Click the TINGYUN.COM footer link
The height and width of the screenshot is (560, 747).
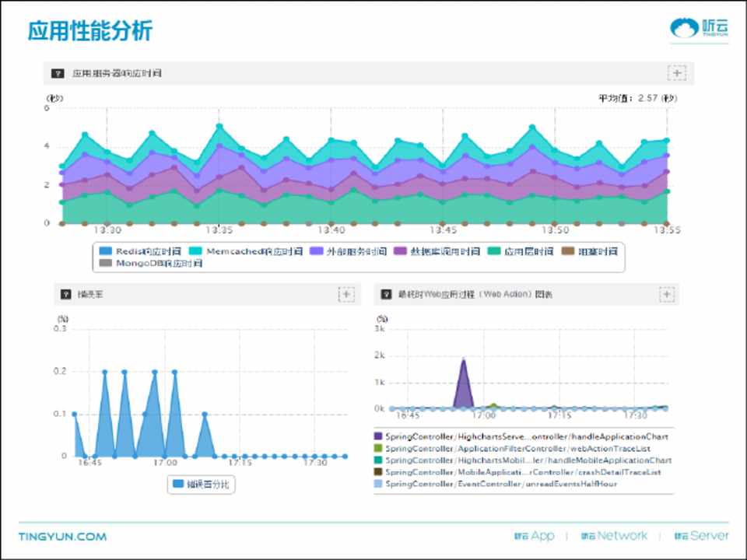pyautogui.click(x=62, y=537)
